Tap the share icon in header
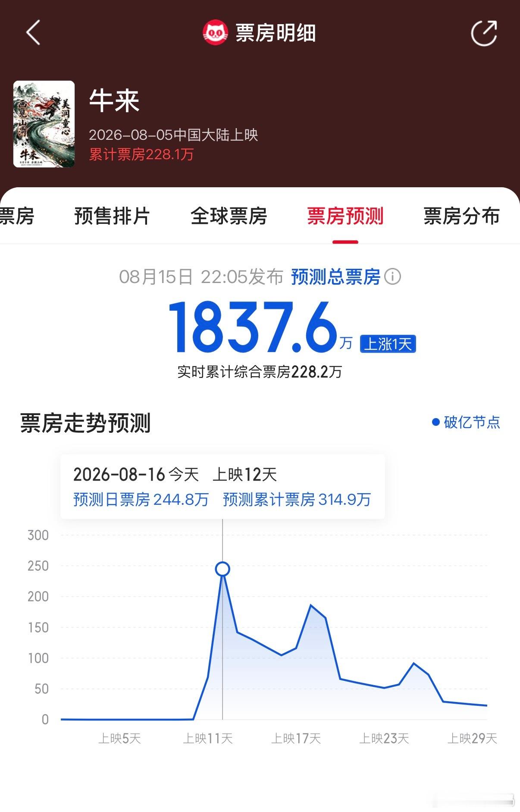520x812 pixels. click(484, 32)
